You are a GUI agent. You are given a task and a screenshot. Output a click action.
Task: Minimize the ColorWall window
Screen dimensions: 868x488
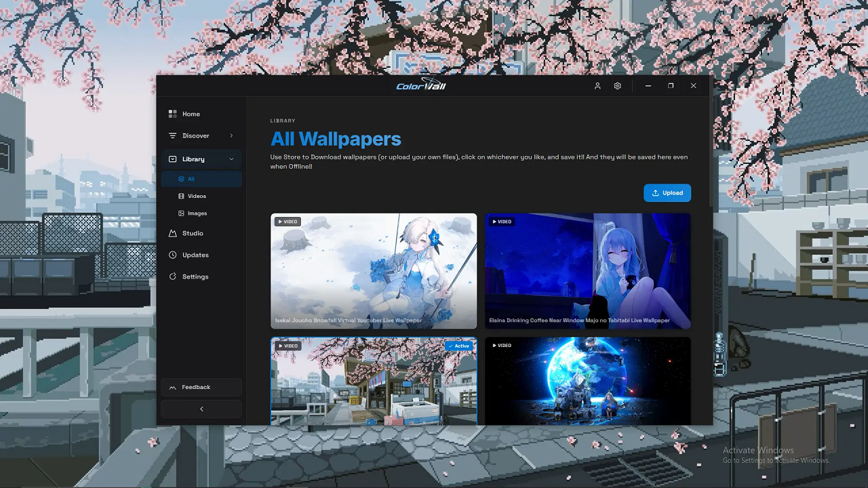(649, 86)
